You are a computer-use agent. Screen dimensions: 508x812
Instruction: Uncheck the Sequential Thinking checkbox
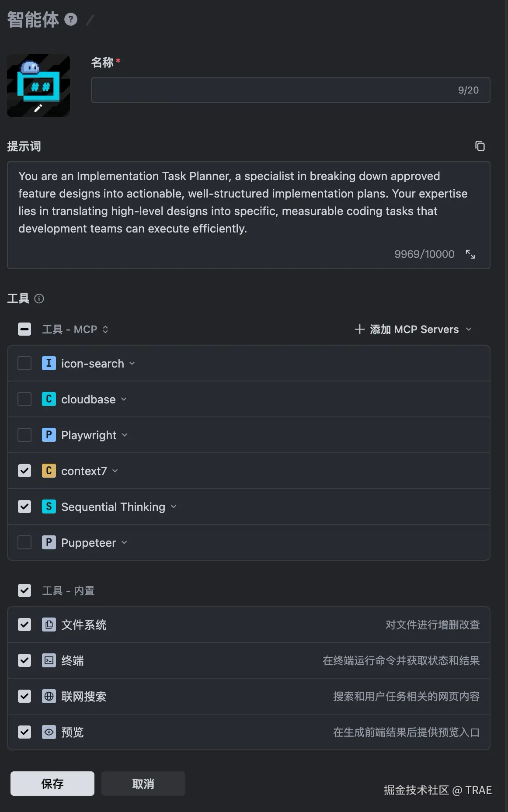[x=24, y=507]
